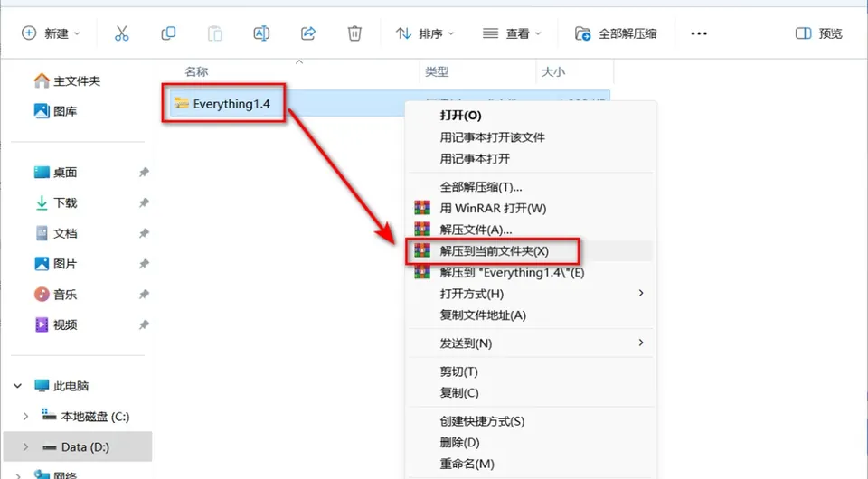Click the pin icon beside 音乐

point(144,295)
